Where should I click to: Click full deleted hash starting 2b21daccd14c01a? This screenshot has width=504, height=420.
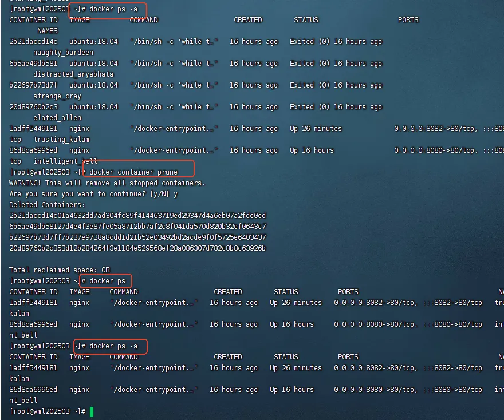(x=137, y=216)
